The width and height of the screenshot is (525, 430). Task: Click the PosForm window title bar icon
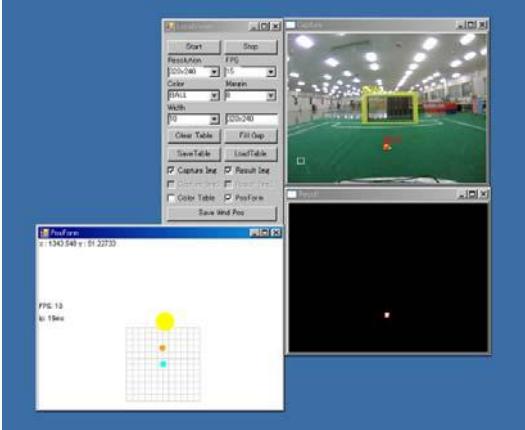(44, 233)
